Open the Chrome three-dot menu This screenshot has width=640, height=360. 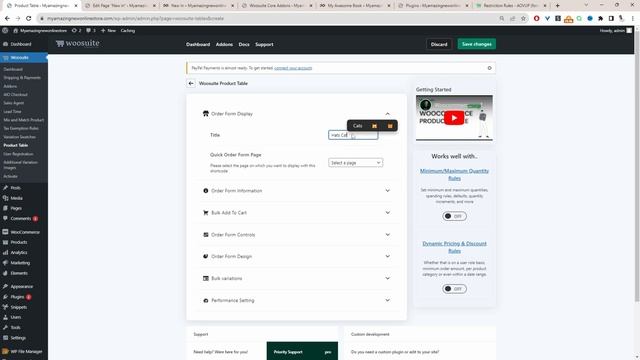tap(633, 18)
